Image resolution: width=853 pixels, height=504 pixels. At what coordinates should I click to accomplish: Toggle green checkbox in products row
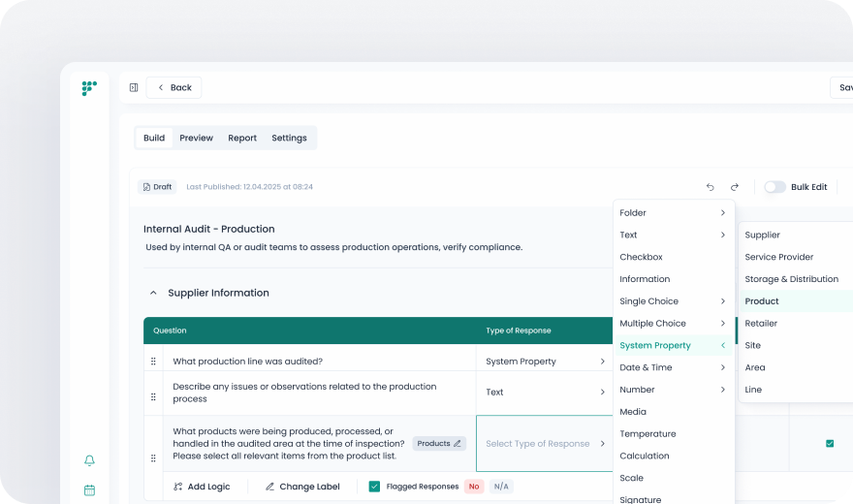click(x=830, y=444)
